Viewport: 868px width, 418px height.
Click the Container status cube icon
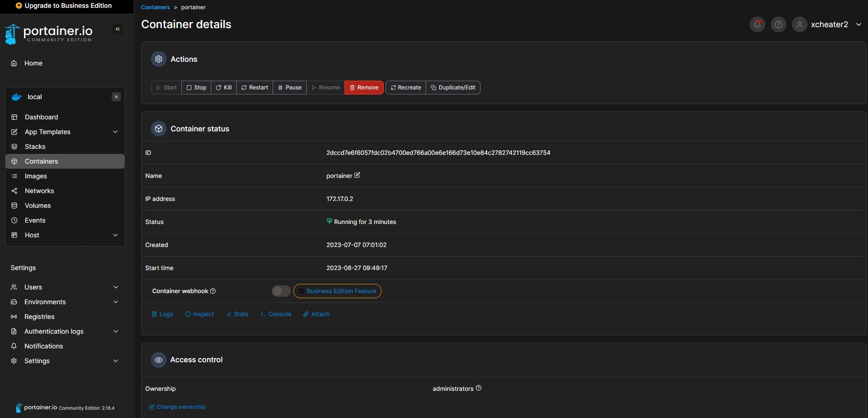tap(159, 129)
